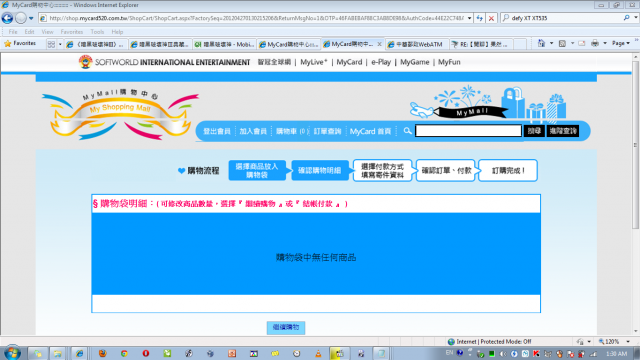This screenshot has width=640, height=360.
Task: Open the 120% zoom level dropdown
Action: coord(628,342)
